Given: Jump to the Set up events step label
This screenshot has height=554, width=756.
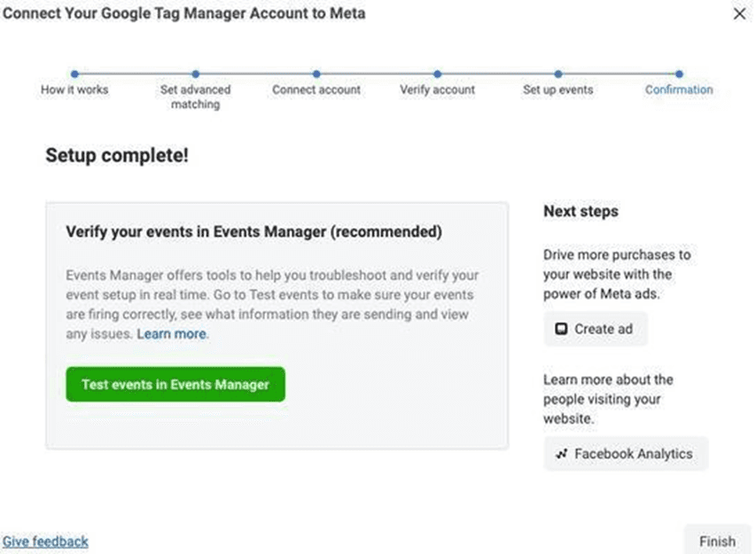Looking at the screenshot, I should (x=557, y=90).
